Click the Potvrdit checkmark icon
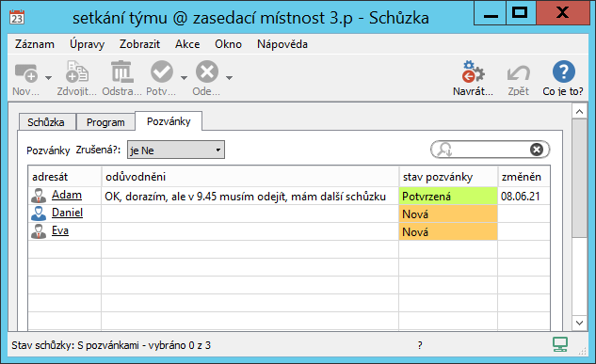The height and width of the screenshot is (364, 596). (x=162, y=71)
